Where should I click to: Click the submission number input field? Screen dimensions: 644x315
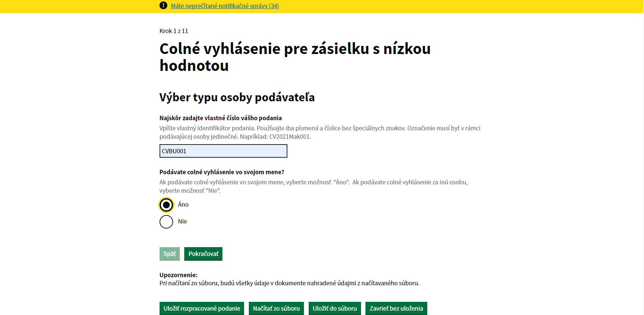pyautogui.click(x=223, y=151)
